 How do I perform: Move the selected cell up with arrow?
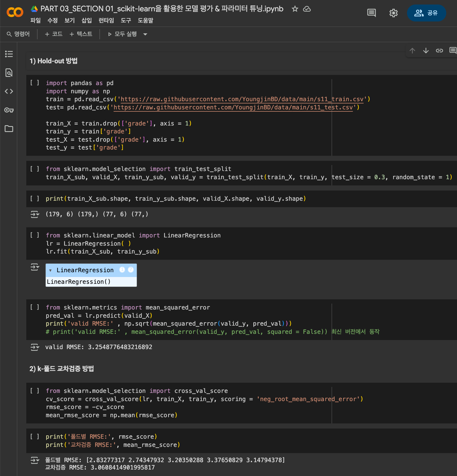412,51
